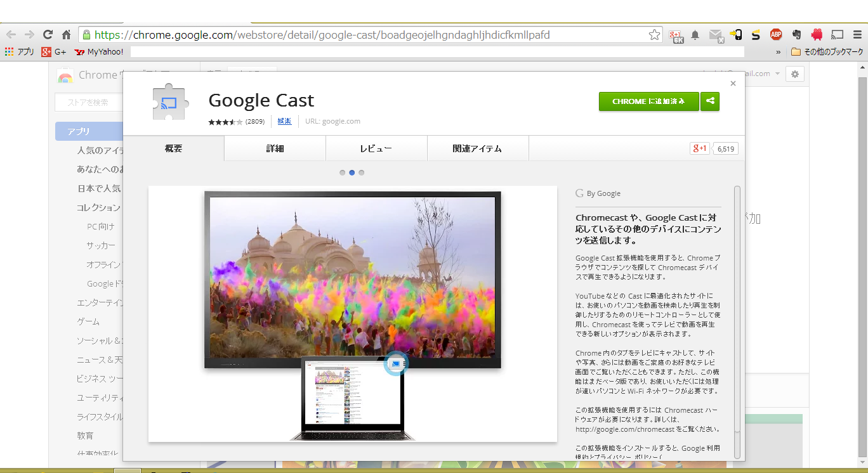
Task: Switch to the 関連アイテム tab
Action: coord(478,148)
